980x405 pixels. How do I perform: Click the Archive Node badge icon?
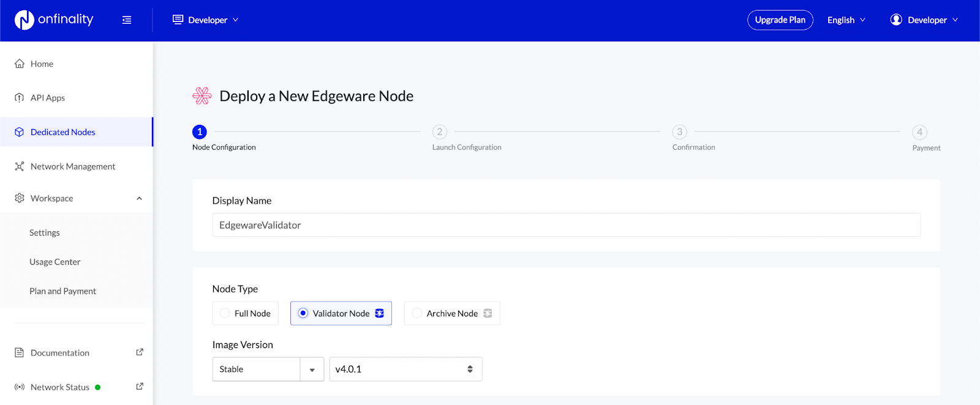488,313
